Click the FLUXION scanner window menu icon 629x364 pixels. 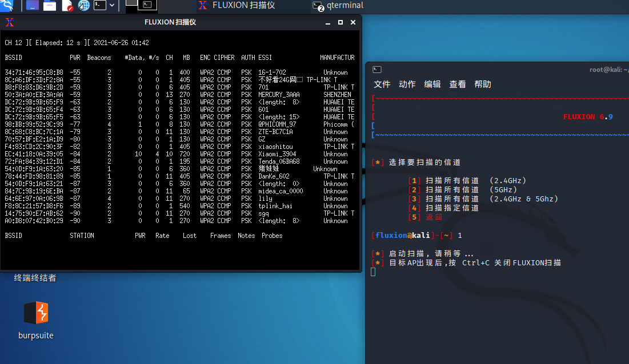tap(10, 22)
